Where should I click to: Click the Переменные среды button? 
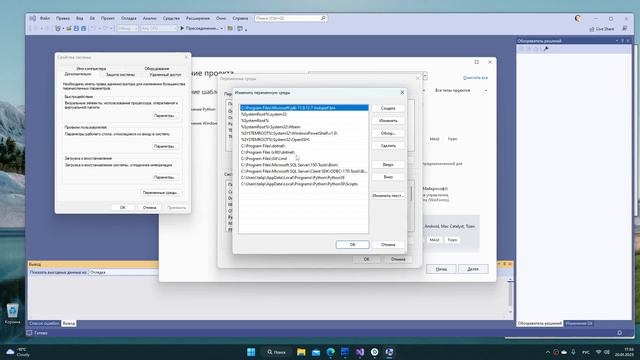(160, 192)
